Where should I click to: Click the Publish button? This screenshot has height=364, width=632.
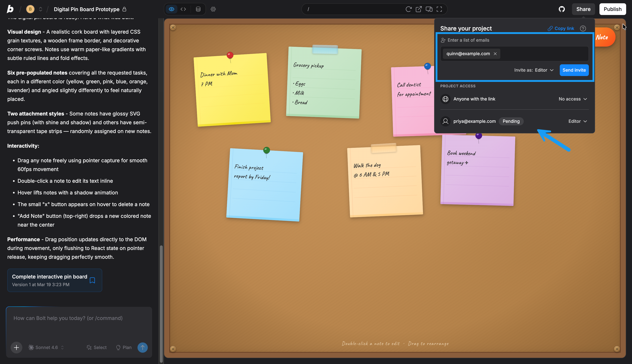point(612,9)
